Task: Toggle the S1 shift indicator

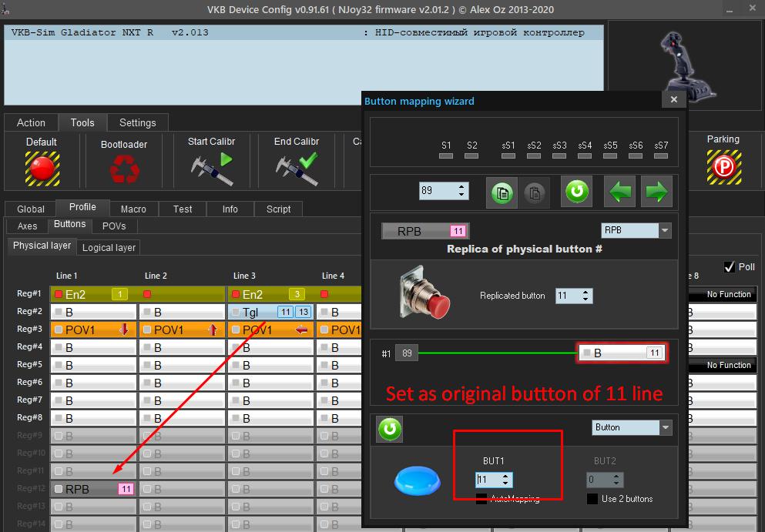Action: tap(446, 156)
